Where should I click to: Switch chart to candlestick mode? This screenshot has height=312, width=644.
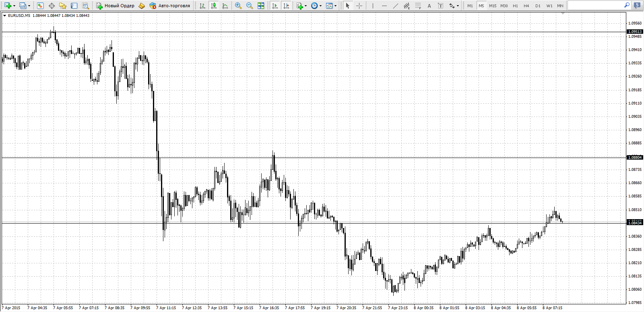click(x=214, y=6)
